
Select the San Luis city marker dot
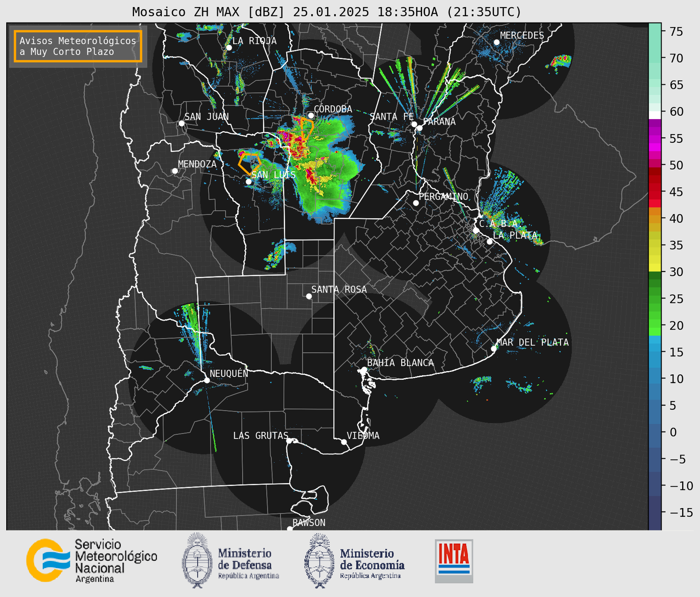(x=249, y=181)
